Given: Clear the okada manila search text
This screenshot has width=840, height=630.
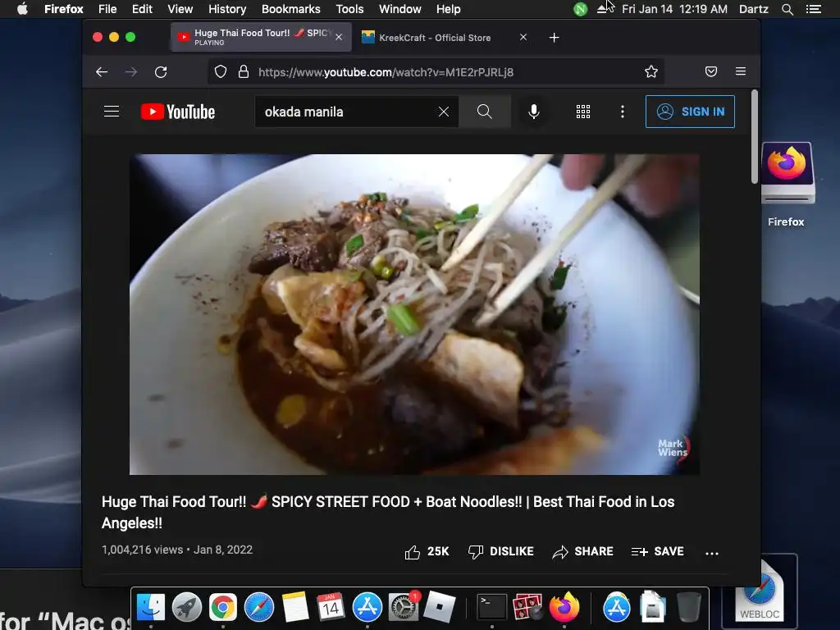Looking at the screenshot, I should click(444, 112).
